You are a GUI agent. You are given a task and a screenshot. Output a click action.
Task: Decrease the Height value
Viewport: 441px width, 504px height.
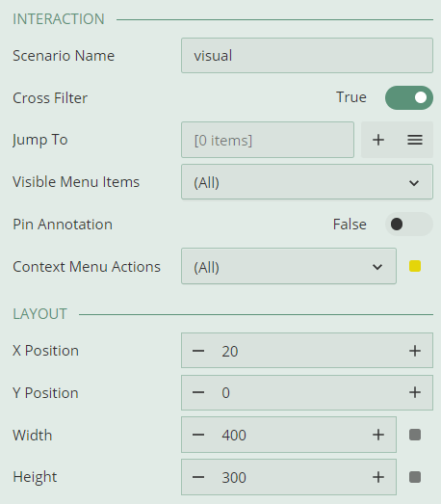[198, 477]
